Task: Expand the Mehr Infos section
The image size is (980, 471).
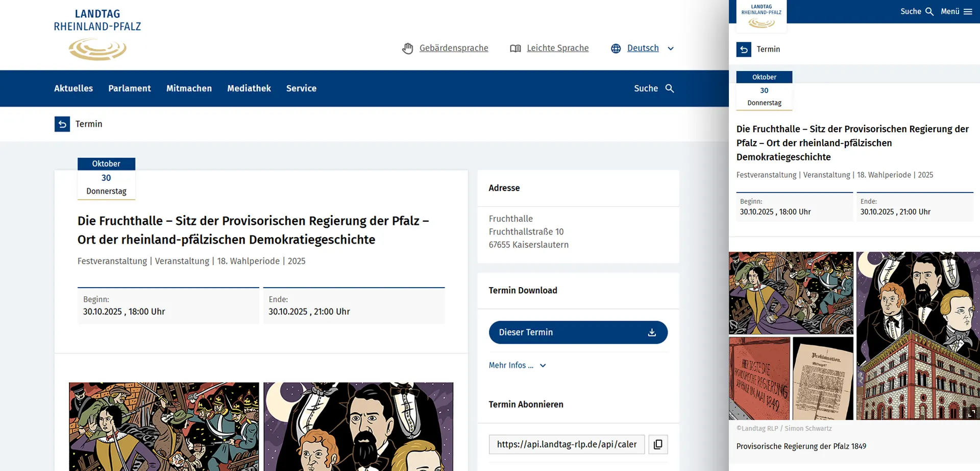Action: (517, 365)
